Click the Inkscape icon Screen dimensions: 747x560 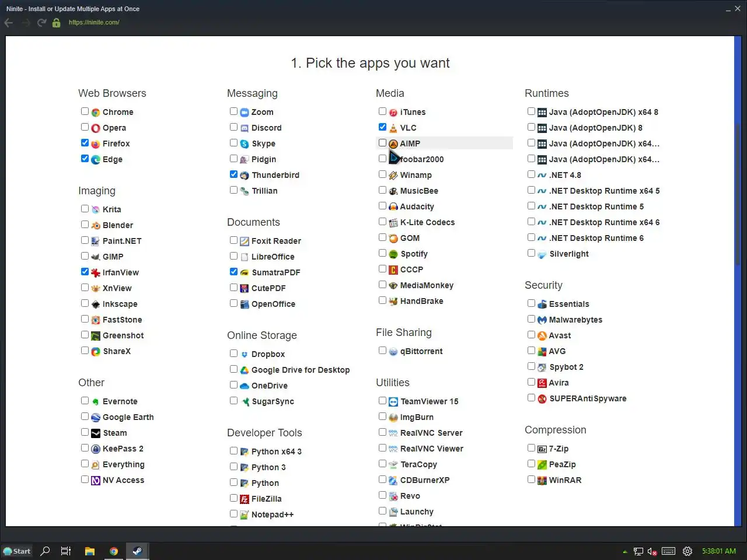(96, 304)
